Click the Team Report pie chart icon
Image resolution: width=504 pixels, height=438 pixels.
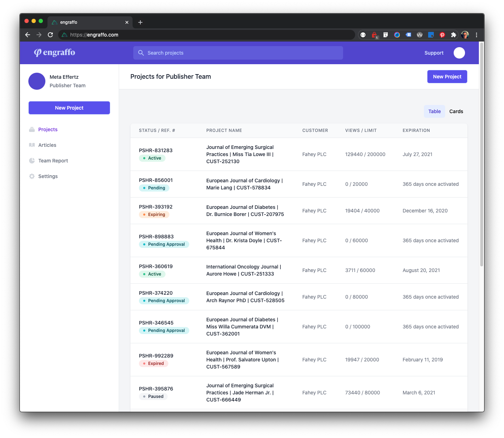(32, 161)
